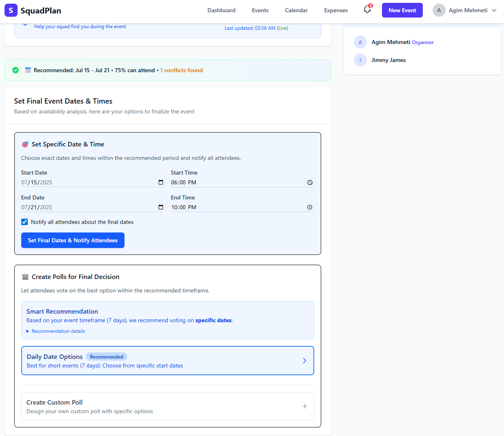Click the Start Time clock icon

point(310,182)
